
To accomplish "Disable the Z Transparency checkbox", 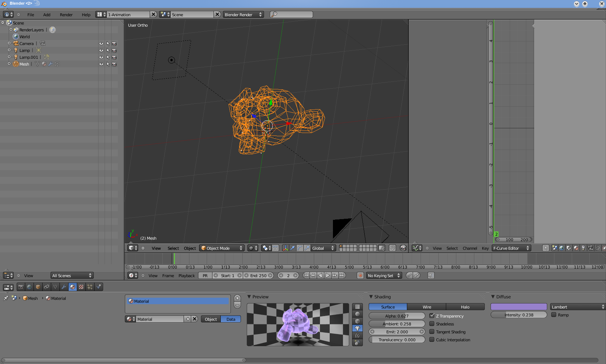I will click(x=432, y=316).
